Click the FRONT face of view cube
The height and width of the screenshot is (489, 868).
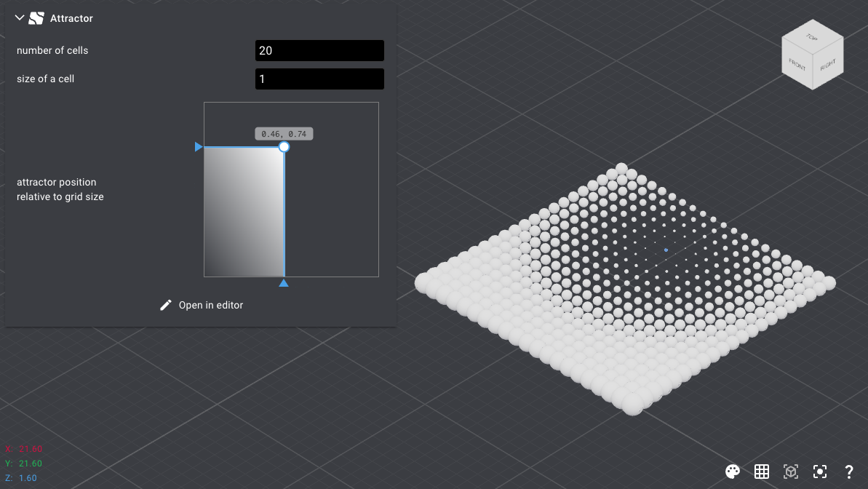point(797,65)
